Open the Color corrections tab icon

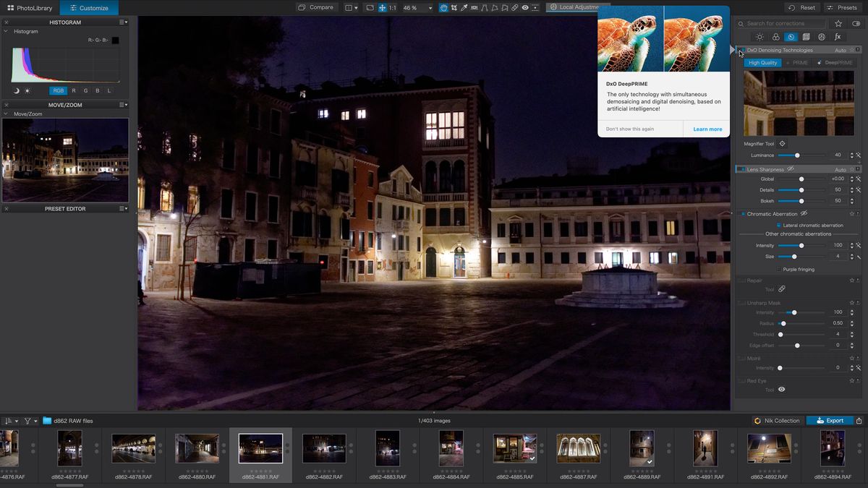click(775, 37)
